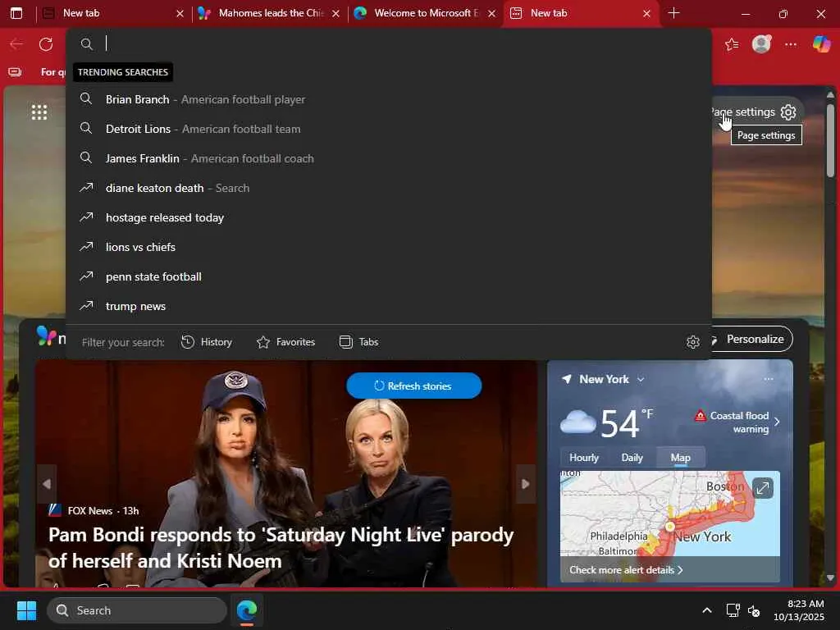Select the Hourly weather tab

pyautogui.click(x=584, y=458)
